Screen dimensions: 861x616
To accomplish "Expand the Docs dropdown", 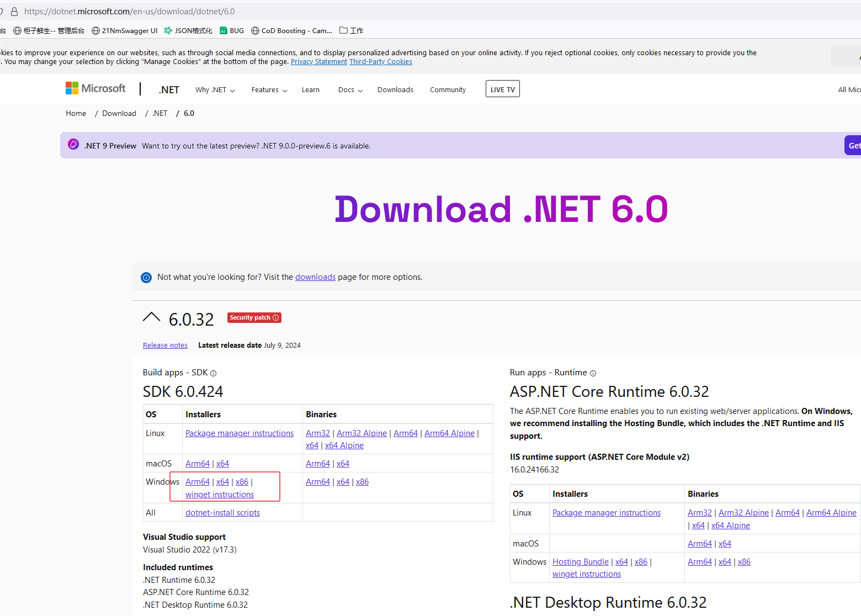I will coord(349,89).
